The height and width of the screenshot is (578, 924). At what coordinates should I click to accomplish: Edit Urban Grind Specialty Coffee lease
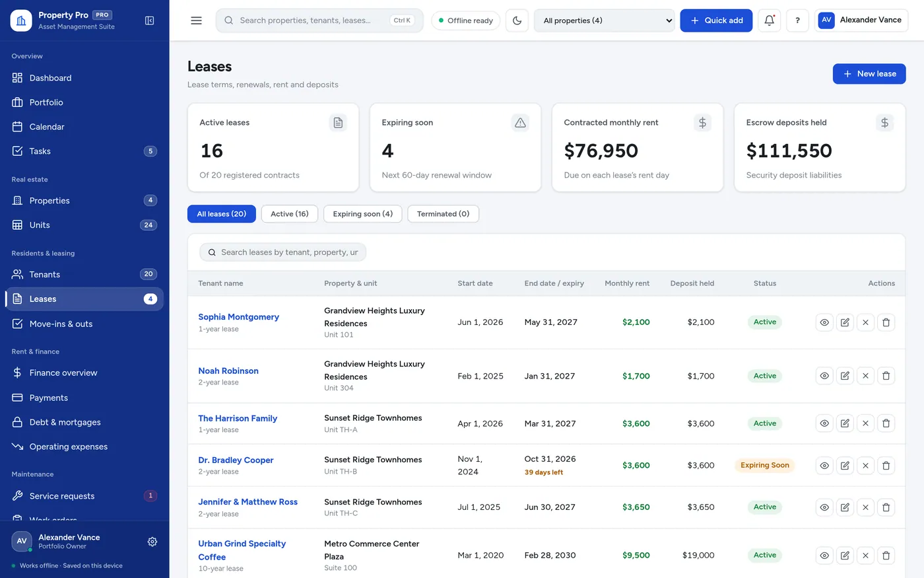coord(845,556)
